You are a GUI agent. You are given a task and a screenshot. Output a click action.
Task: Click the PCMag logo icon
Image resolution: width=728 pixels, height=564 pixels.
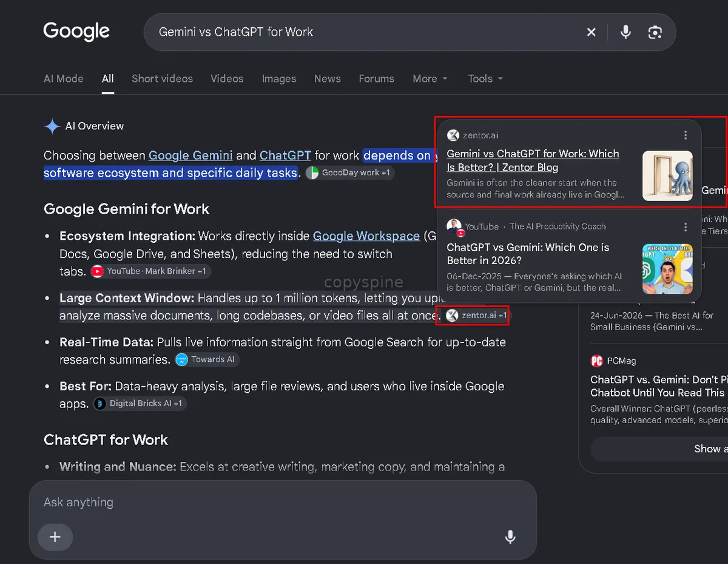pos(596,361)
